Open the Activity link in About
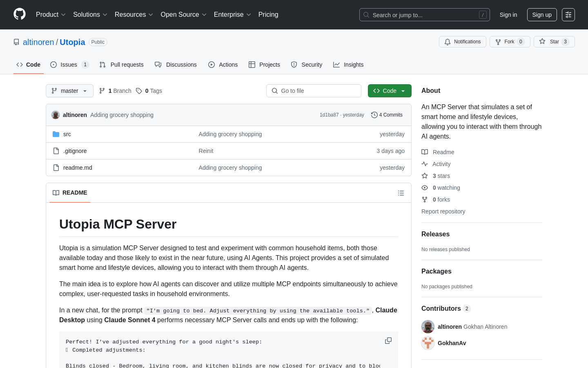The image size is (588, 368). pyautogui.click(x=436, y=164)
